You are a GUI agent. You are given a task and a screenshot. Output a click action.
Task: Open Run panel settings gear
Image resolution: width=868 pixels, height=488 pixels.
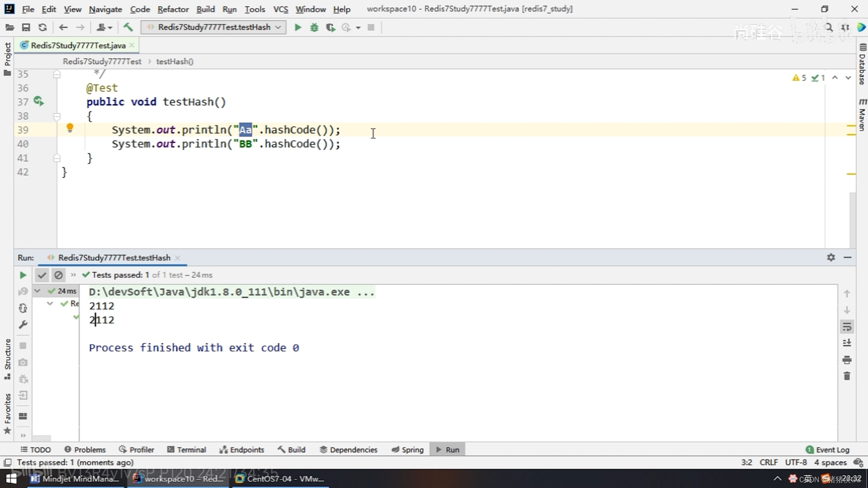pyautogui.click(x=831, y=258)
